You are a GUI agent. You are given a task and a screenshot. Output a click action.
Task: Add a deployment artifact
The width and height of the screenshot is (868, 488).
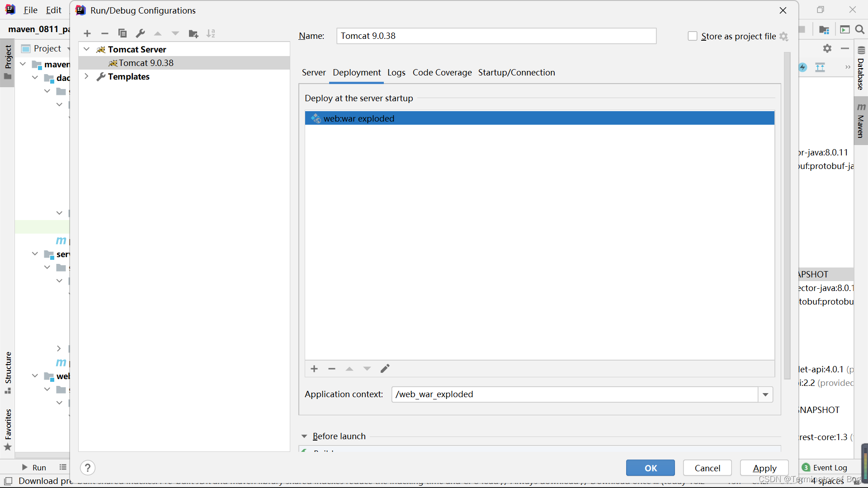tap(314, 369)
